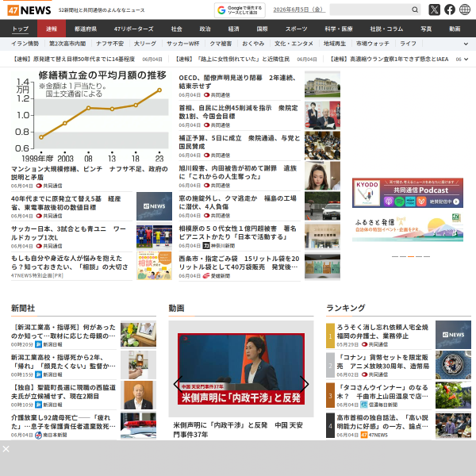
Task: Open the 経済 menu item
Action: coord(233,29)
